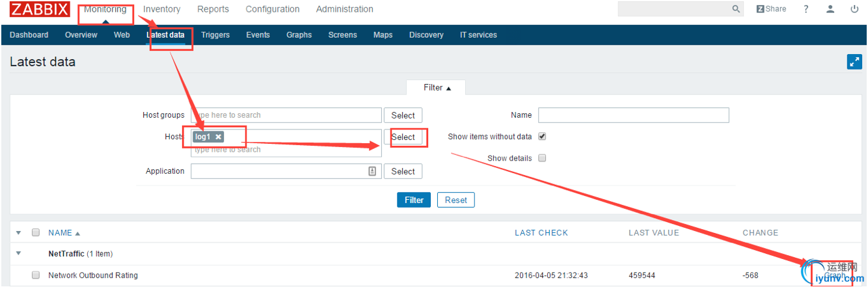Click the ZABBIX logo

[x=40, y=9]
